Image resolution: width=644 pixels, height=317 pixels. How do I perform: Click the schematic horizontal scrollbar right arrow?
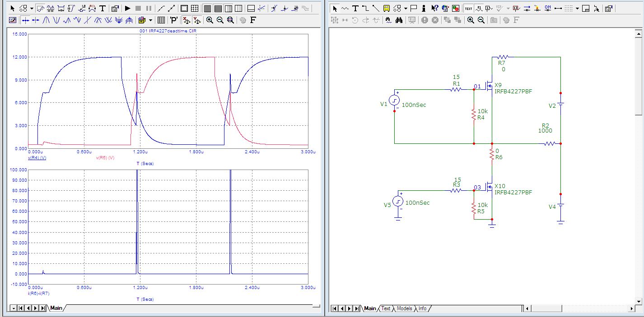631,308
